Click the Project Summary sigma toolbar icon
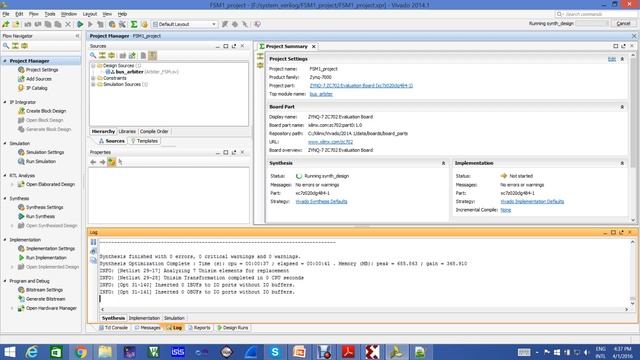Screen dimensions: 640x360 134,24
